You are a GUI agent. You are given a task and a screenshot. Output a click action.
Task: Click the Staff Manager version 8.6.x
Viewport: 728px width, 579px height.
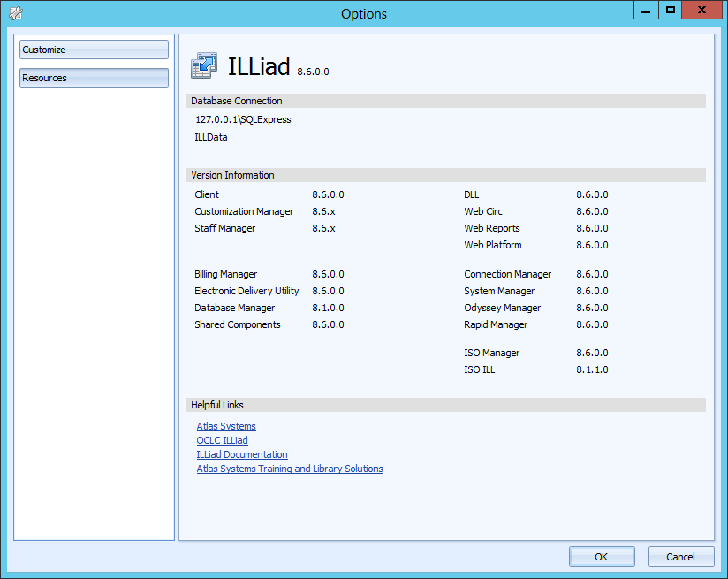pyautogui.click(x=323, y=228)
